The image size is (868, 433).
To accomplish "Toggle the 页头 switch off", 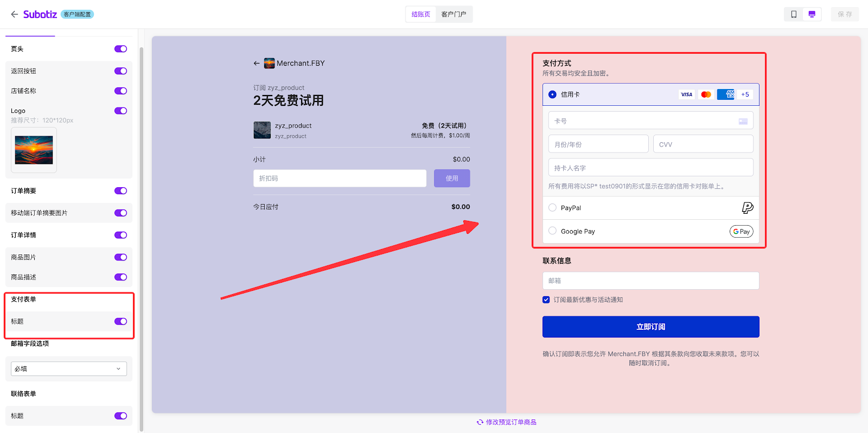I will tap(120, 49).
